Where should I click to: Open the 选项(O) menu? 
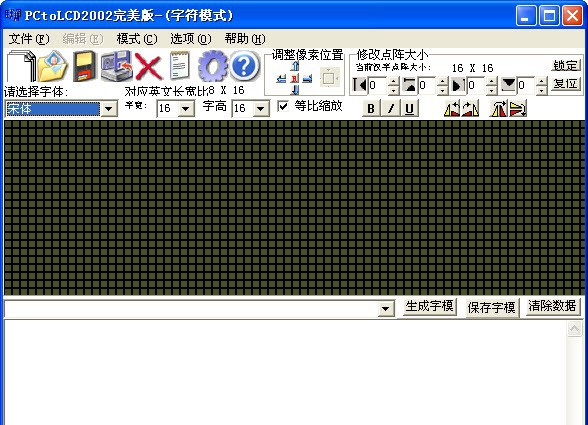point(191,39)
